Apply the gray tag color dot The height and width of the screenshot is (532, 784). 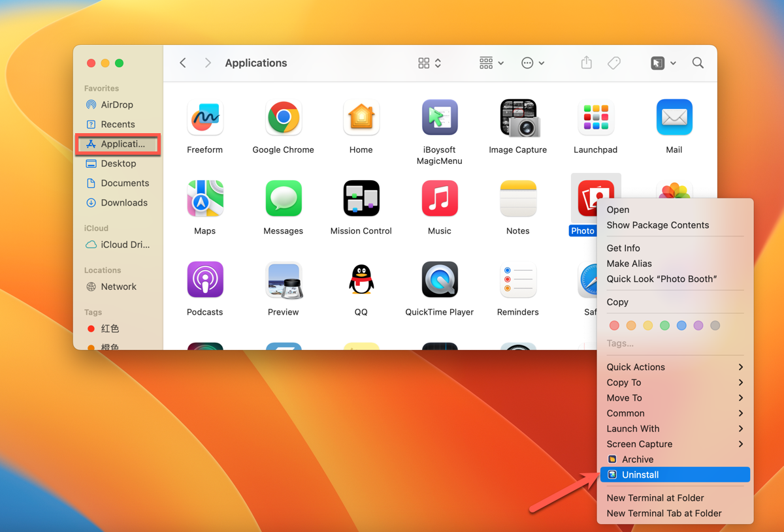coord(715,325)
